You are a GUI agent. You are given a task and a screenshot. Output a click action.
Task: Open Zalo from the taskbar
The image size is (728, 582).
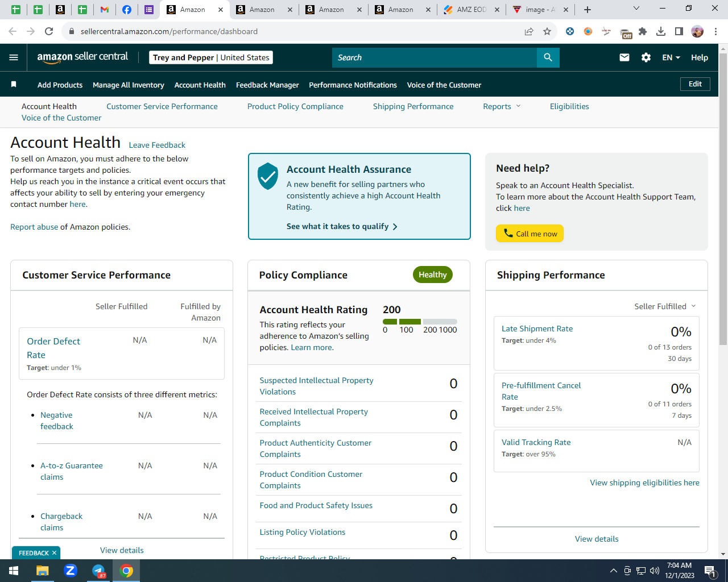(71, 571)
